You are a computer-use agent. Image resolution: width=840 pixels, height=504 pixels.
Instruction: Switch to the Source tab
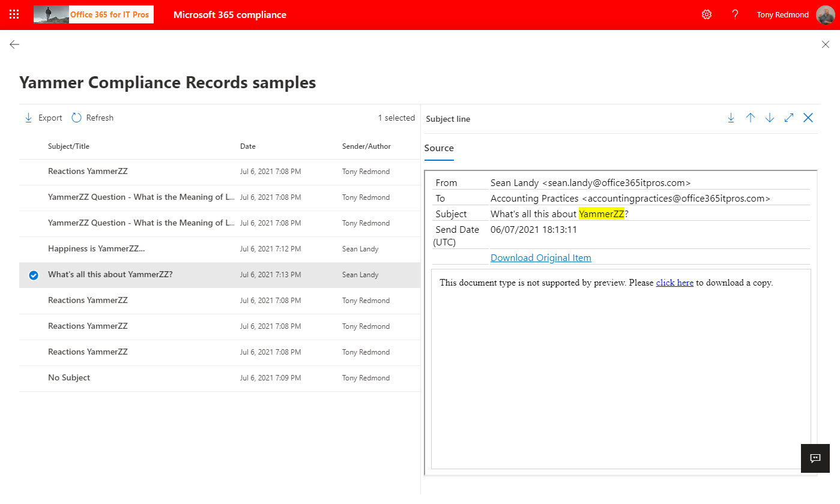pos(439,148)
